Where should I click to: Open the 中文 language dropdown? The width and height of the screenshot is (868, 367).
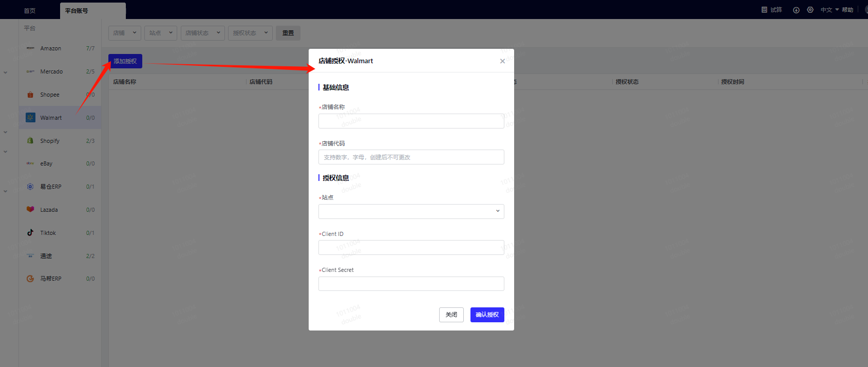coord(829,10)
